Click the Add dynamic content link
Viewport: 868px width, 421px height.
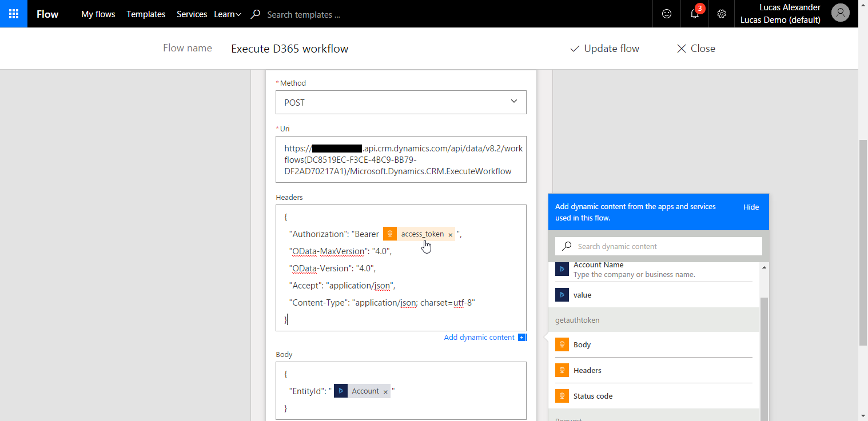click(479, 338)
